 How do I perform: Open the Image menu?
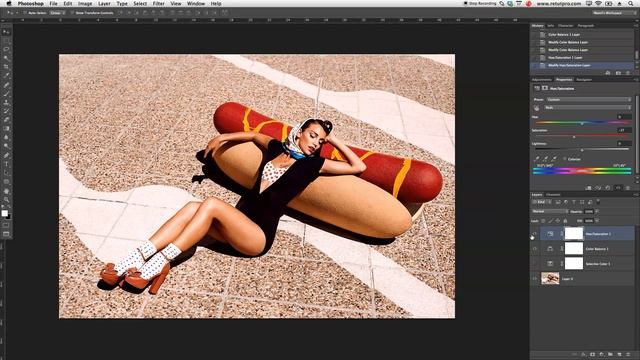pos(85,3)
